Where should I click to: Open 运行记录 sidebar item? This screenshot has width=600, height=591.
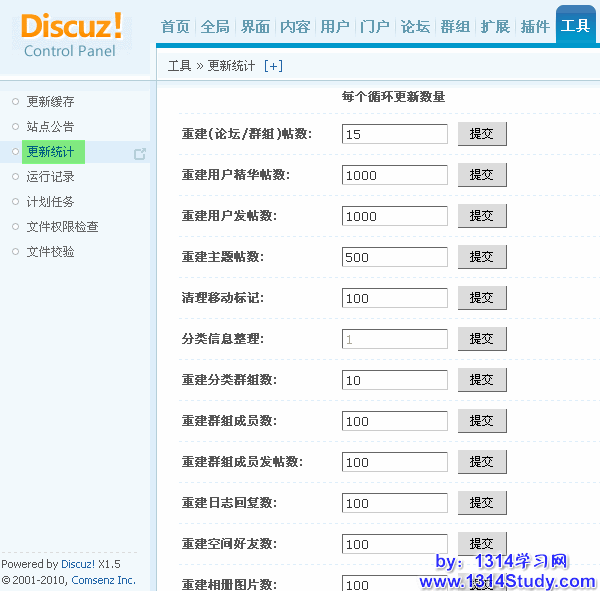click(50, 177)
